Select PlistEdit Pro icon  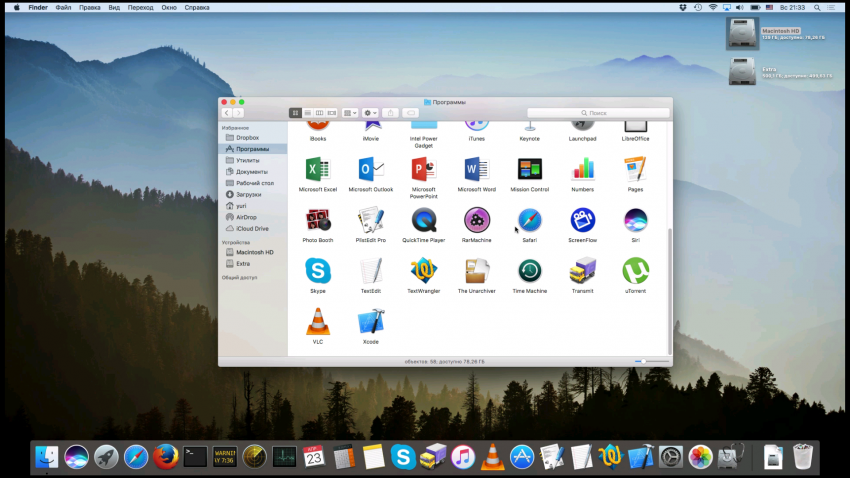[371, 221]
